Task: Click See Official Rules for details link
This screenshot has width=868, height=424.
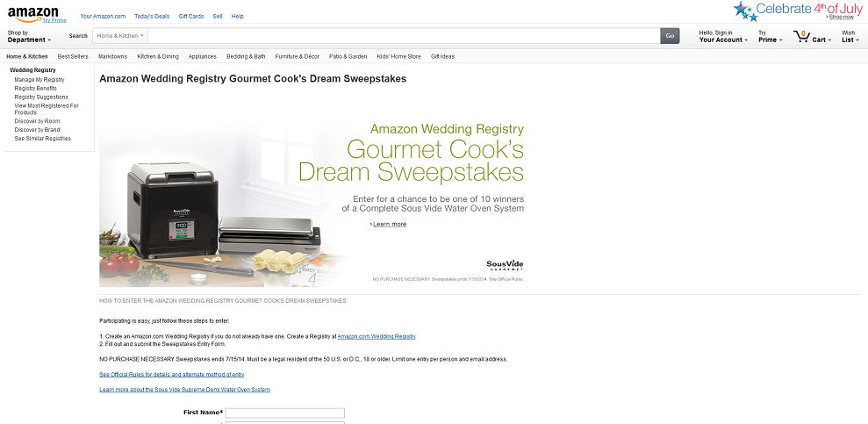Action: pyautogui.click(x=172, y=375)
